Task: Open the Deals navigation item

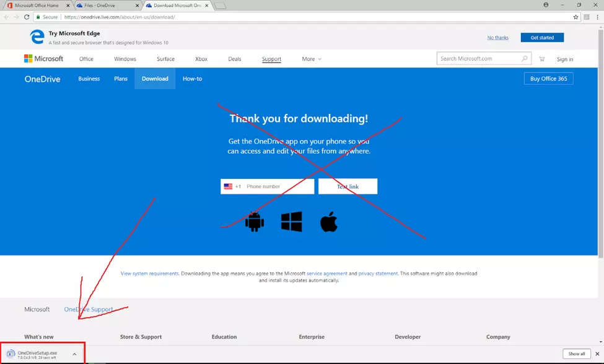Action: point(235,59)
